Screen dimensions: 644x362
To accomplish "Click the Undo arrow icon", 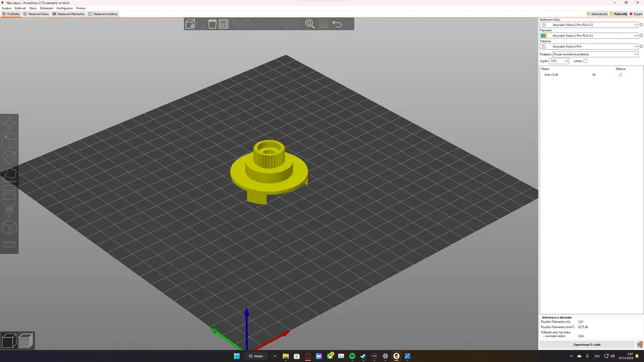I will tap(337, 24).
